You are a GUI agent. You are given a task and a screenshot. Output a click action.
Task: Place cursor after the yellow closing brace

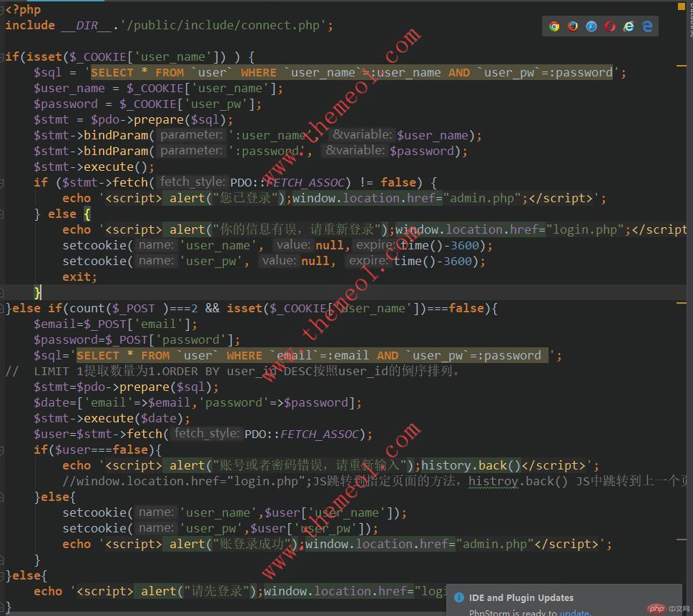[x=41, y=292]
